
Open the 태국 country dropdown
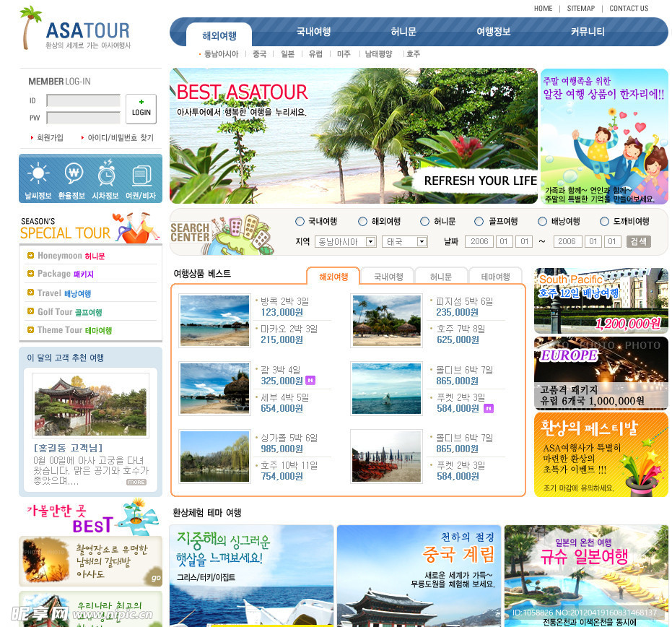coord(405,241)
